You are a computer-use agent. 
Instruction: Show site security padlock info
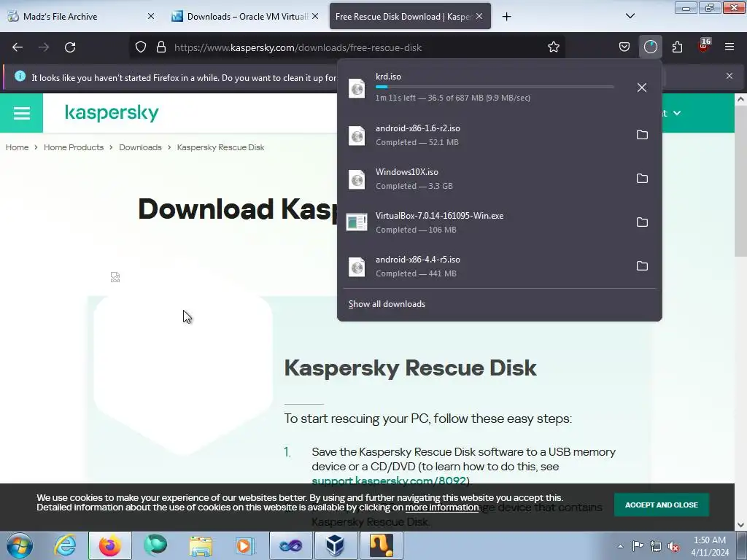click(161, 47)
